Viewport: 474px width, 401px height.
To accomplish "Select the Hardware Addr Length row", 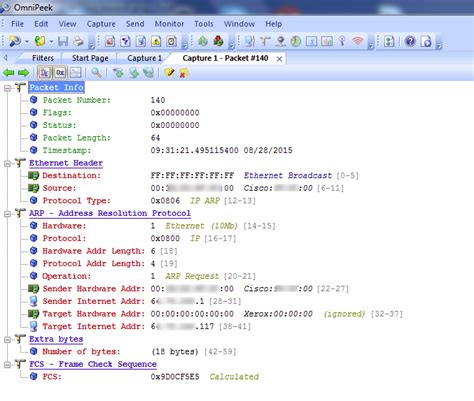I will (103, 251).
